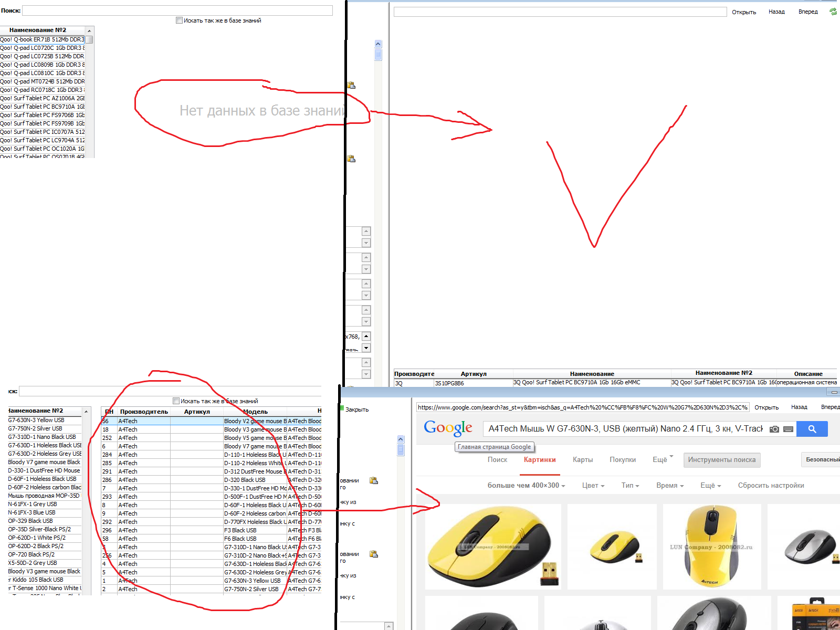Click the Наименование column header beside Артикул, tablet table
This screenshot has height=630, width=840.
[x=592, y=374]
